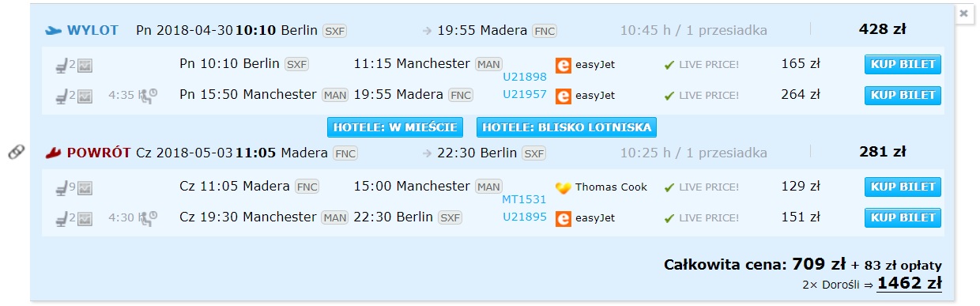Click HOTELE: W MIEŚCIE button
980x306 pixels.
click(398, 127)
